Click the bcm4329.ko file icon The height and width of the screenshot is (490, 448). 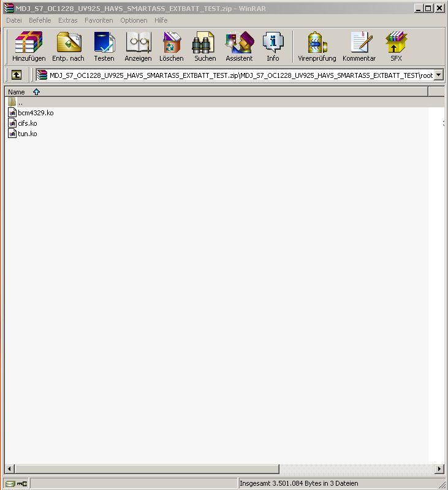(x=12, y=112)
